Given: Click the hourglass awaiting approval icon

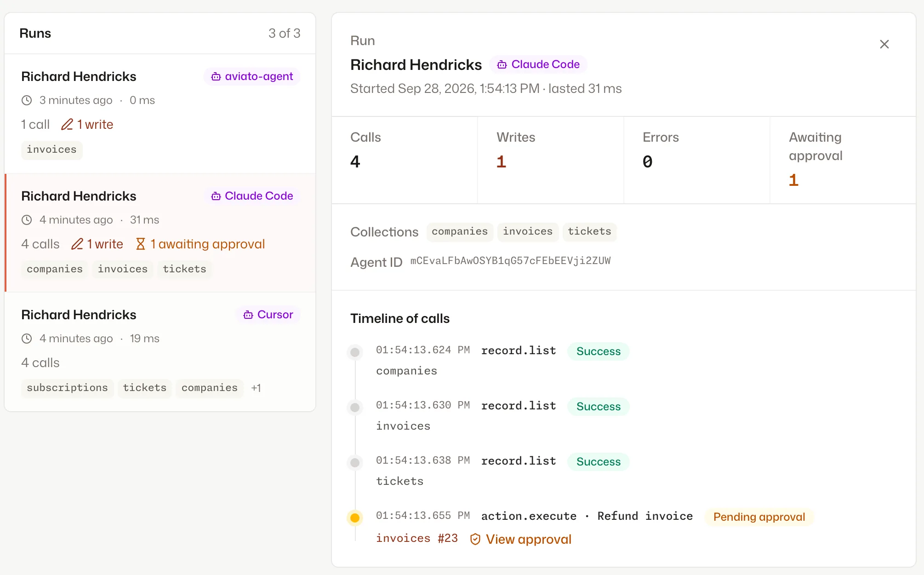Looking at the screenshot, I should pos(141,244).
